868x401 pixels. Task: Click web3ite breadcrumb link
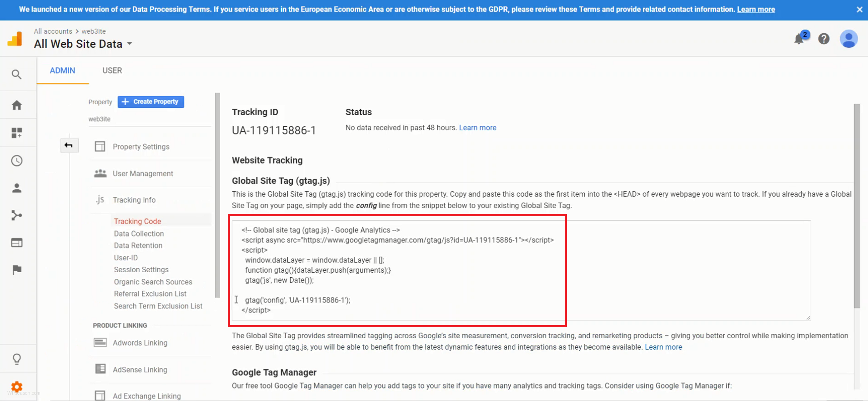coord(93,31)
